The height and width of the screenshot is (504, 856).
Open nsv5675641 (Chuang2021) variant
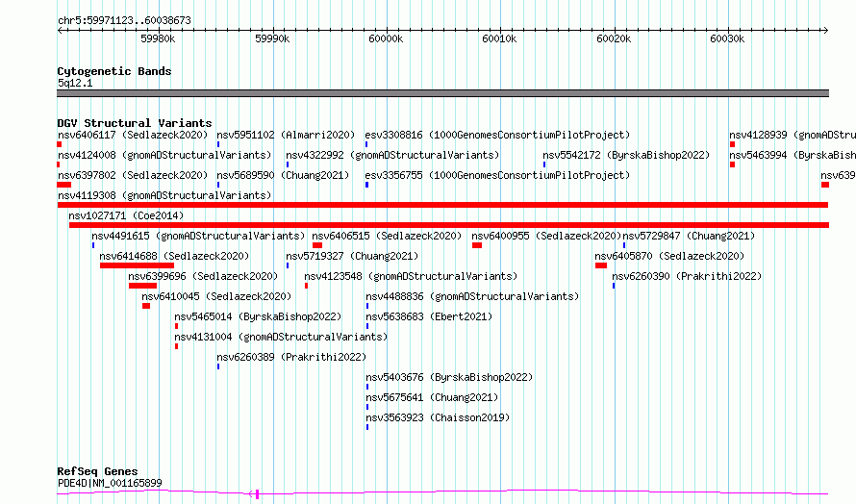pyautogui.click(x=432, y=397)
